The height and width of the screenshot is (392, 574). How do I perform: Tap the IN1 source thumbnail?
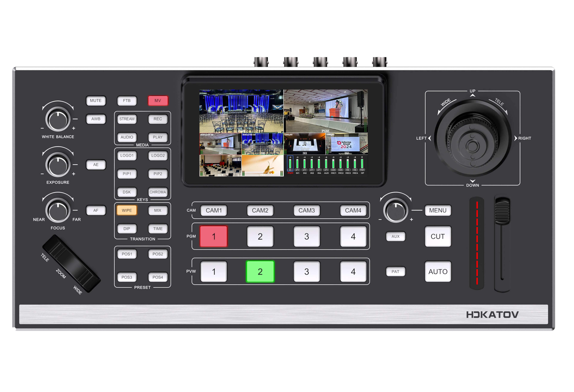[x=220, y=144]
